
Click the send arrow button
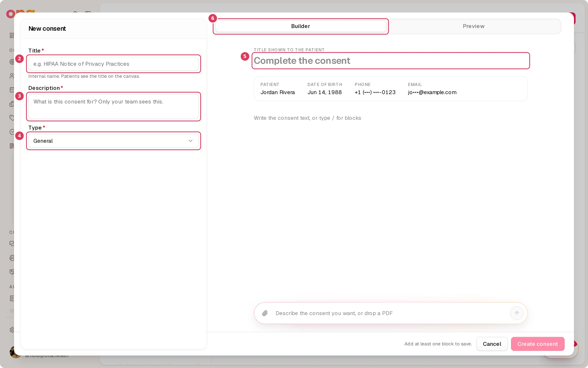(x=517, y=313)
